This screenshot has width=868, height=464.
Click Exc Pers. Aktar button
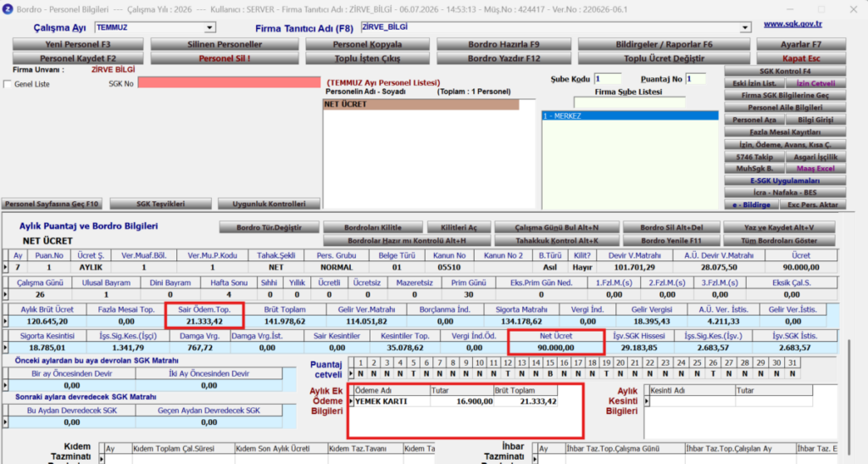(813, 205)
